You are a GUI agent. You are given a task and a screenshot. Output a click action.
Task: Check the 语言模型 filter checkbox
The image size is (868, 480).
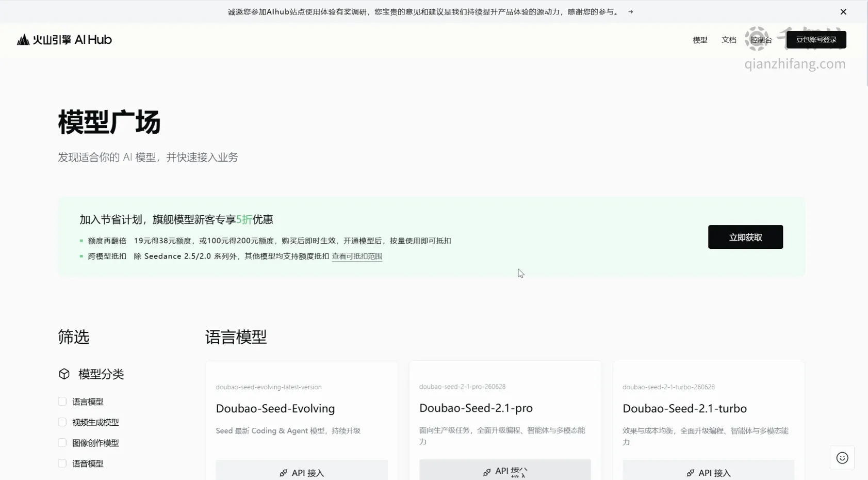coord(62,402)
